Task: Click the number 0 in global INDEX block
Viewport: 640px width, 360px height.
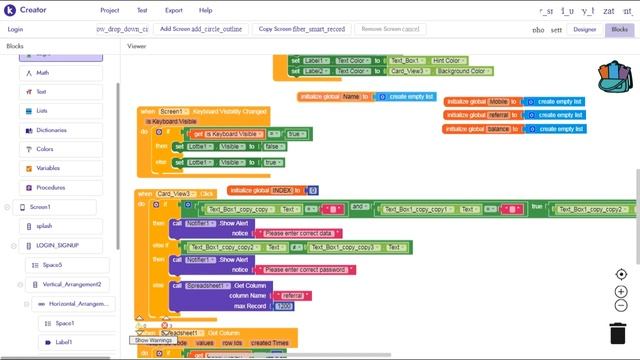Action: (x=313, y=191)
